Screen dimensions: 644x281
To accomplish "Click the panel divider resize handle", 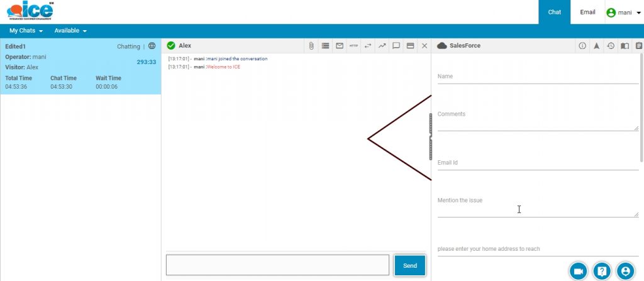I will pyautogui.click(x=431, y=137).
